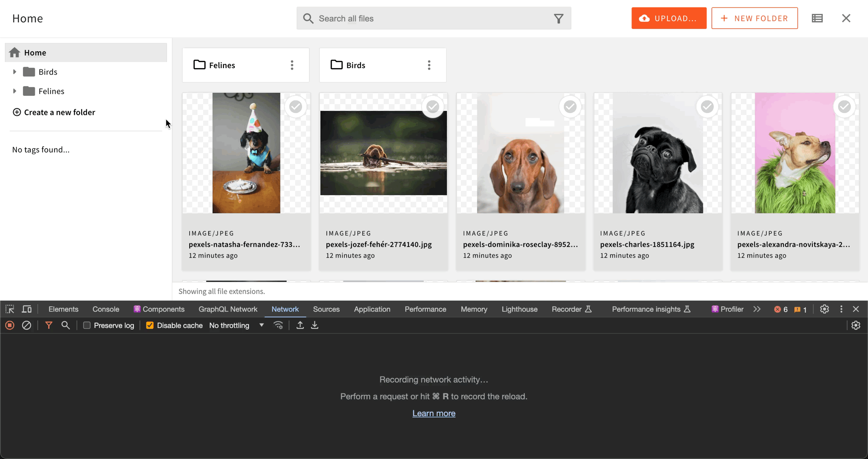Viewport: 868px width, 459px height.
Task: Expand the Birds folder tree arrow
Action: 15,72
